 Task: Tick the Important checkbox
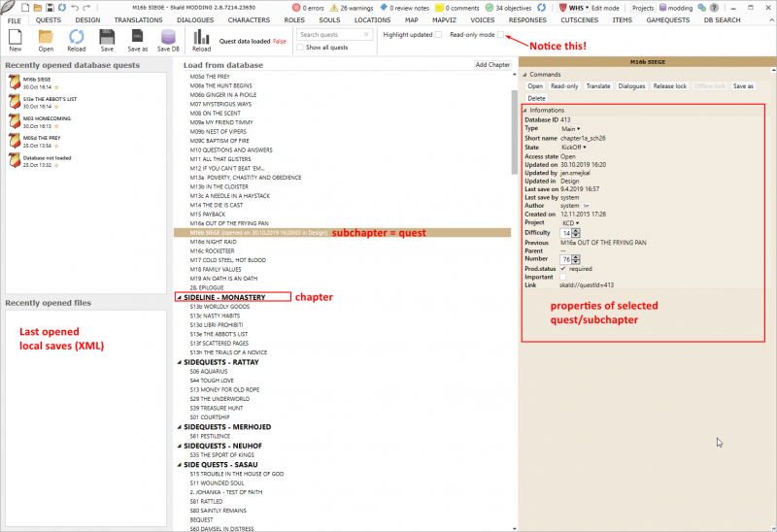point(563,277)
